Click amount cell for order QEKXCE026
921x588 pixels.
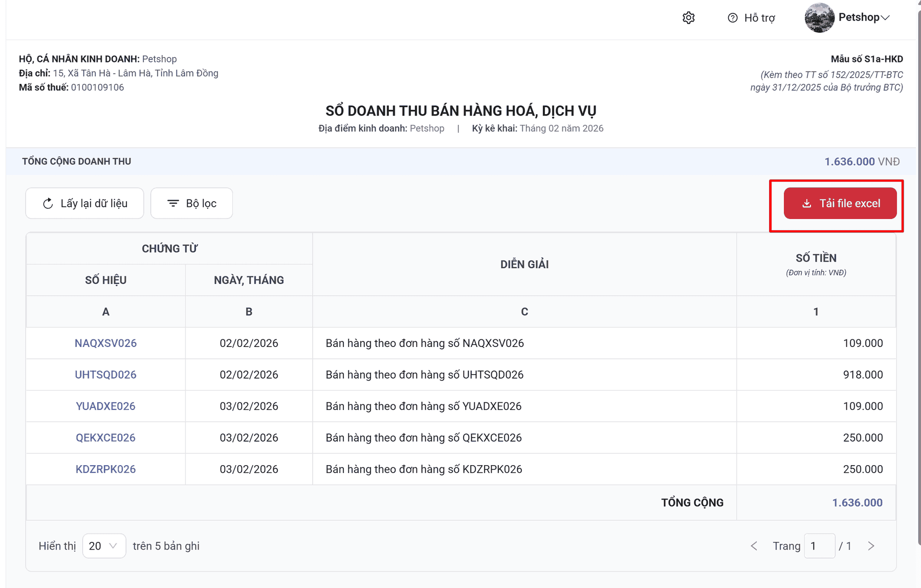(816, 438)
